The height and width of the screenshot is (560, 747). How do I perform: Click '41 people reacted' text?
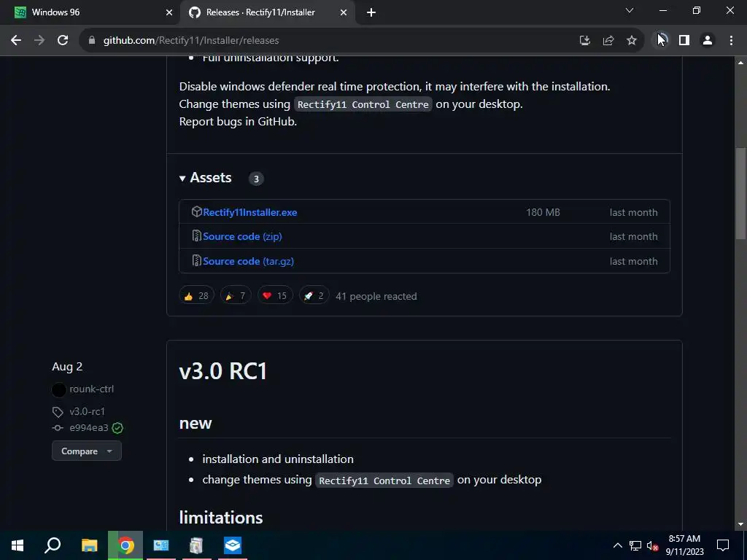376,296
